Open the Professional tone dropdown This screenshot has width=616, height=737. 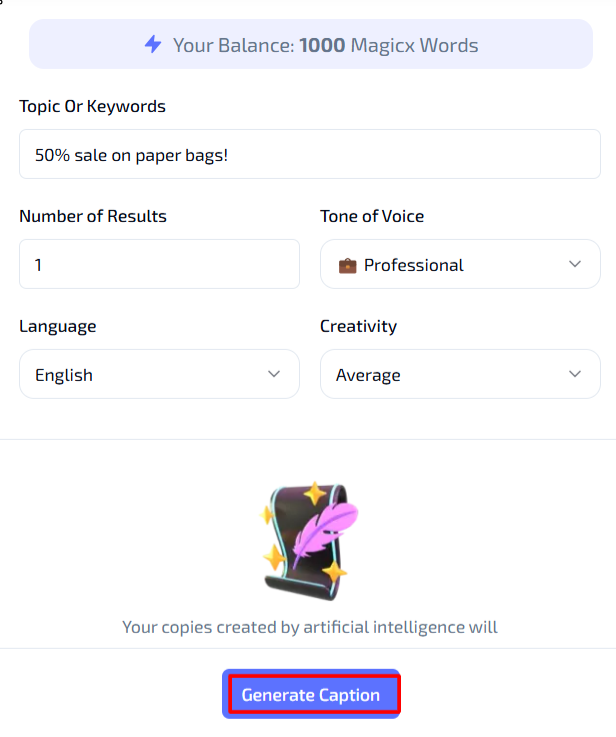point(460,264)
